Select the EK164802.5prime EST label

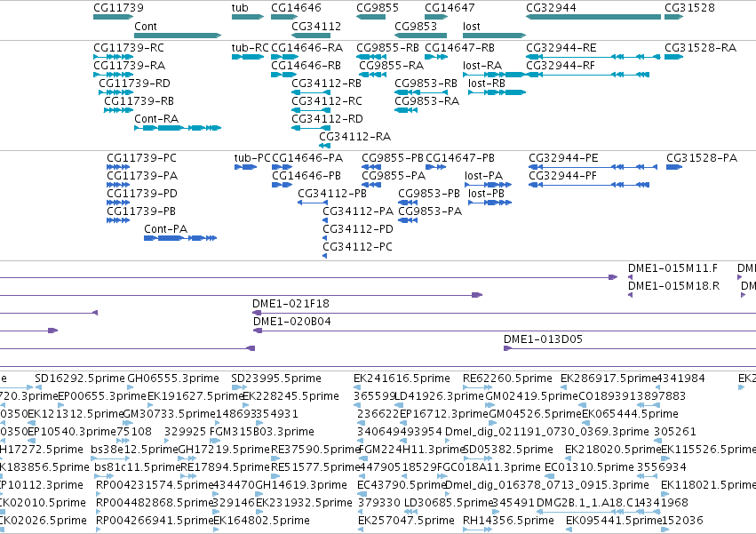(x=261, y=521)
